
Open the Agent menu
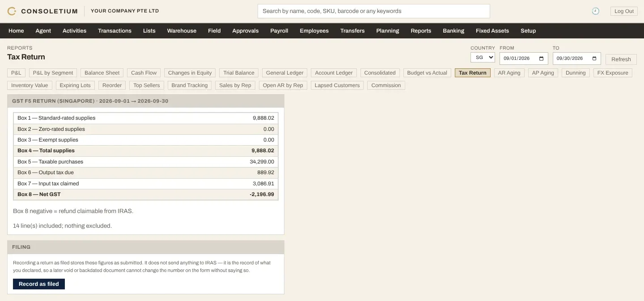[43, 31]
